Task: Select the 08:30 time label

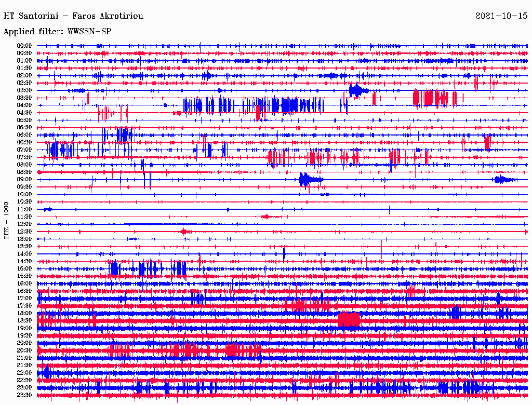Action: click(x=24, y=172)
